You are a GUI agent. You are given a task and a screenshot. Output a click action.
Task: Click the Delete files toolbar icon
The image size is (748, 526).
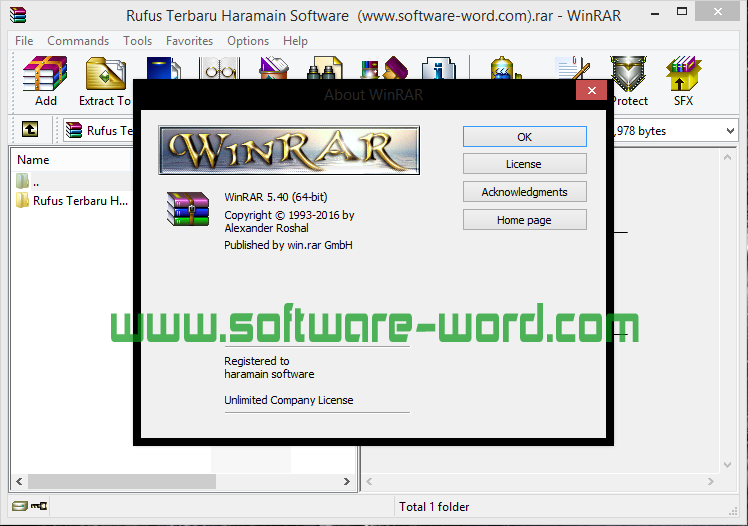(273, 68)
